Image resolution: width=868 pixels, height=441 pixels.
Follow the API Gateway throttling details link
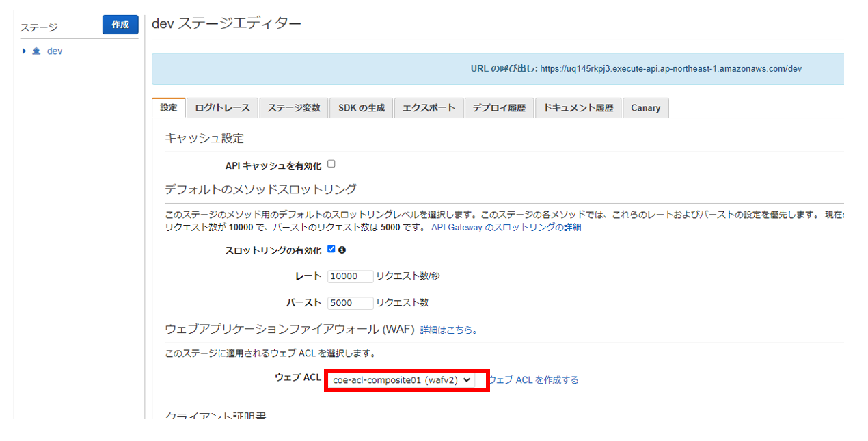click(x=506, y=227)
